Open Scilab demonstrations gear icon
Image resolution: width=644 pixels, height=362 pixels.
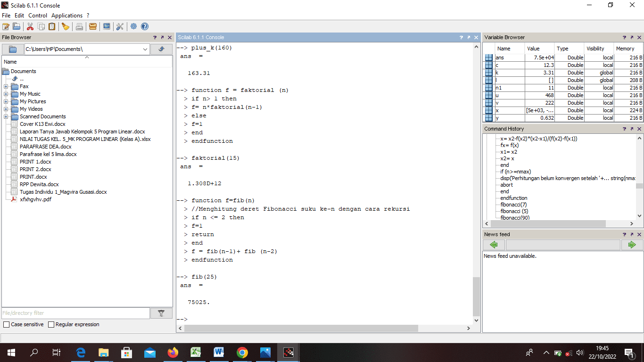[x=134, y=26]
